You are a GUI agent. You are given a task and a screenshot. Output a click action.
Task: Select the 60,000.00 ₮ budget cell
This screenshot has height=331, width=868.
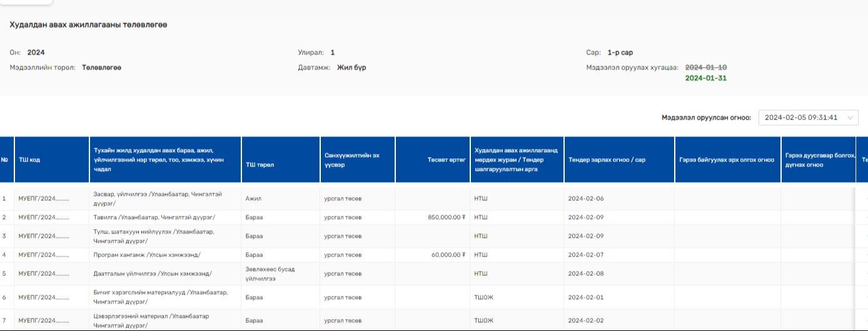click(x=448, y=255)
